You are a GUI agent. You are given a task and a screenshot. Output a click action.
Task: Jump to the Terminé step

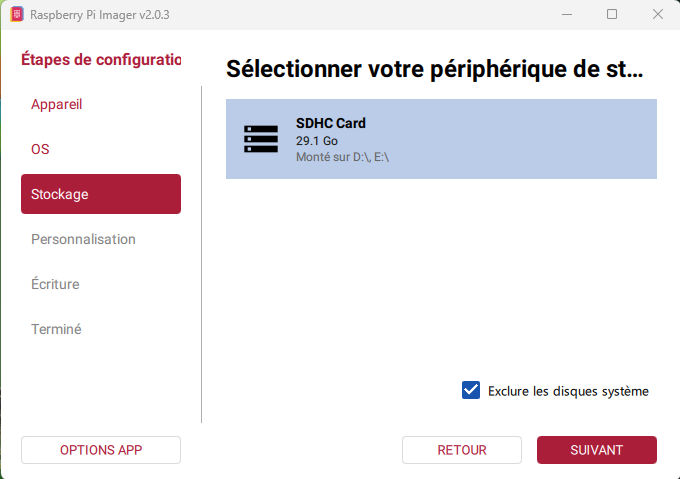pyautogui.click(x=56, y=329)
